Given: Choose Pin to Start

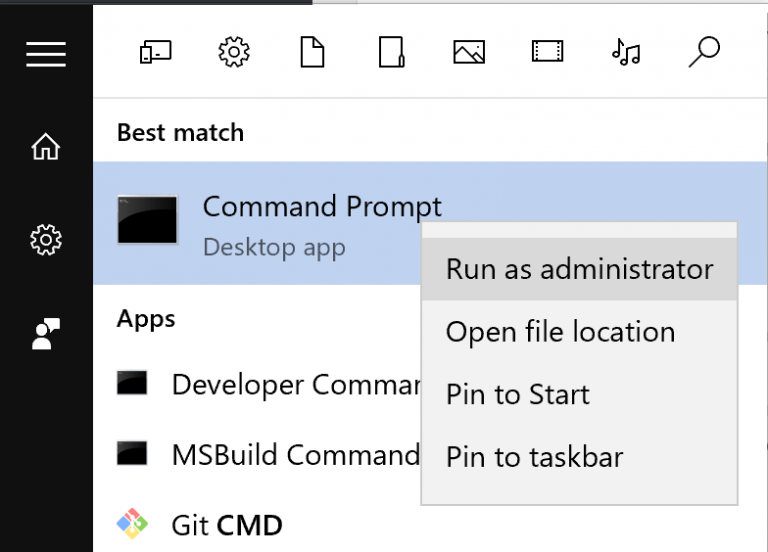Looking at the screenshot, I should coord(579,395).
